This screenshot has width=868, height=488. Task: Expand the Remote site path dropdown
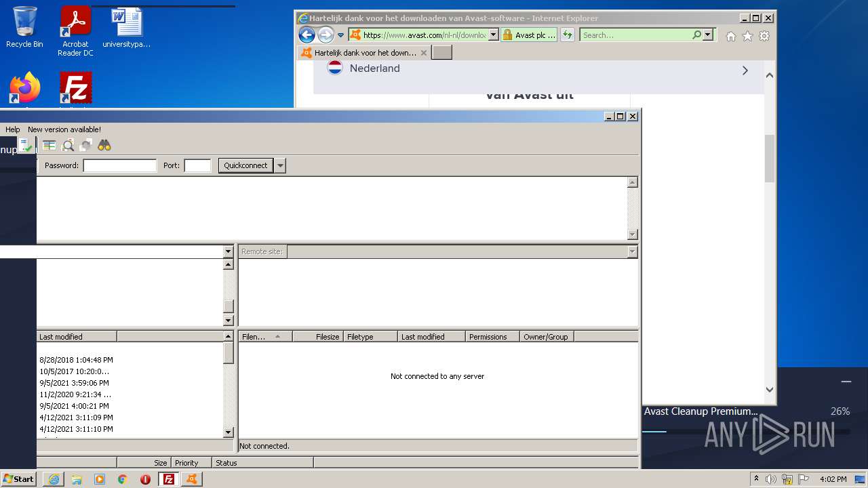coord(632,251)
